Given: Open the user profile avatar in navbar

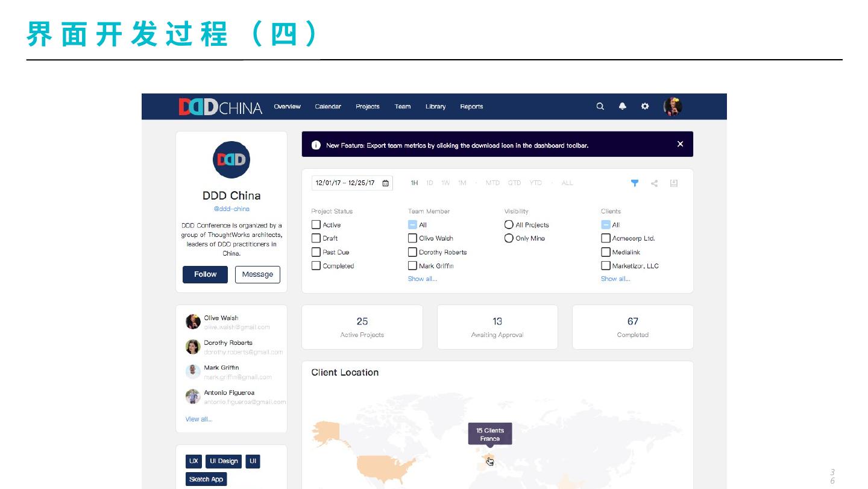Looking at the screenshot, I should pos(673,107).
